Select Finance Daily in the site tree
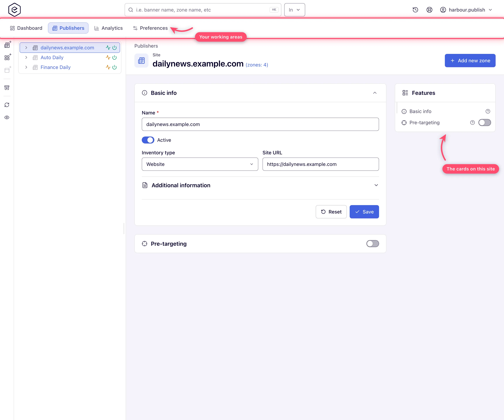This screenshot has height=420, width=504. (x=55, y=67)
